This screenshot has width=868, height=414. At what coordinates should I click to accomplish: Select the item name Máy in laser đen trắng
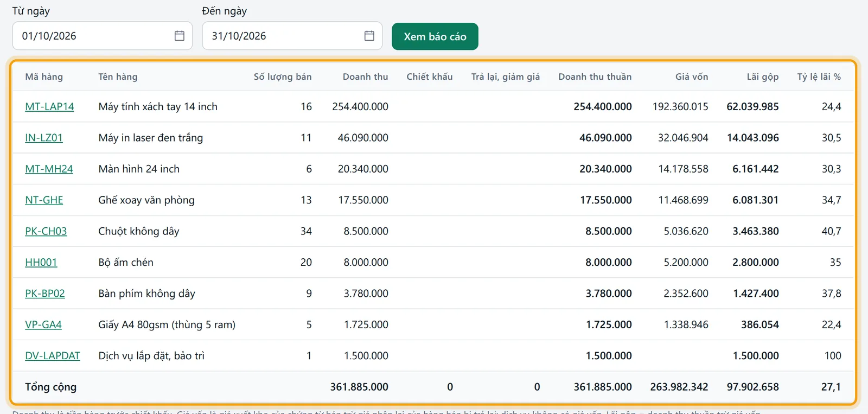pos(151,138)
